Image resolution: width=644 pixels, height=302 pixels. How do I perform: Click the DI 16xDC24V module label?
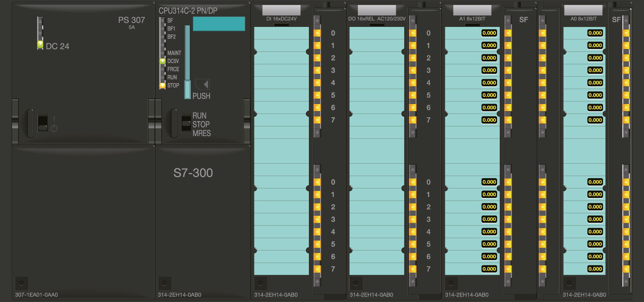tap(281, 19)
